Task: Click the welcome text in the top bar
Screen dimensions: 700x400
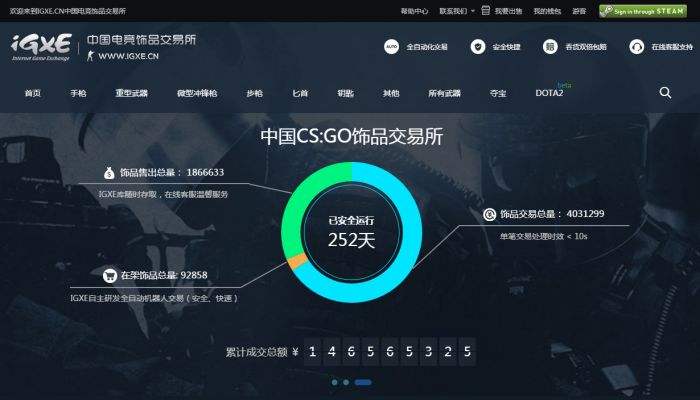Action: 68,11
